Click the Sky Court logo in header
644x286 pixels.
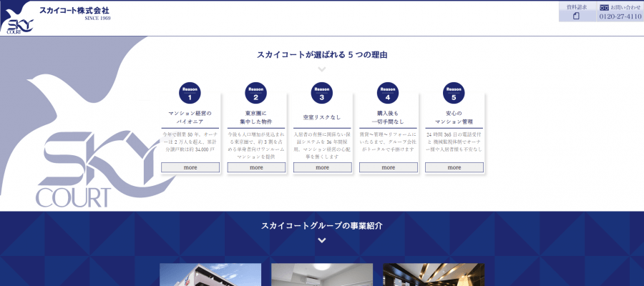coord(17,18)
